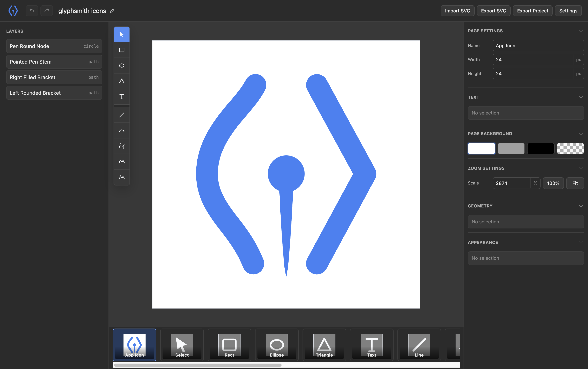Collapse the Text section chevron
This screenshot has width=588, height=369.
(581, 97)
